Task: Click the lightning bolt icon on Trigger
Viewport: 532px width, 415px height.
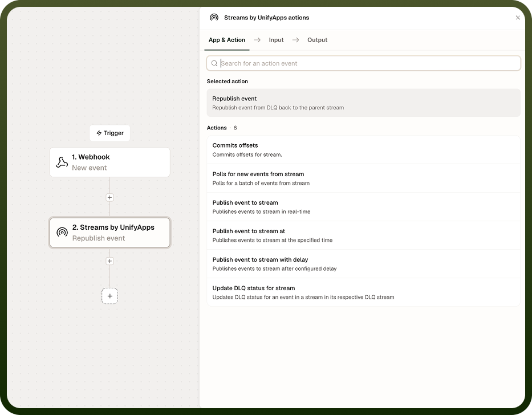Action: pos(99,133)
